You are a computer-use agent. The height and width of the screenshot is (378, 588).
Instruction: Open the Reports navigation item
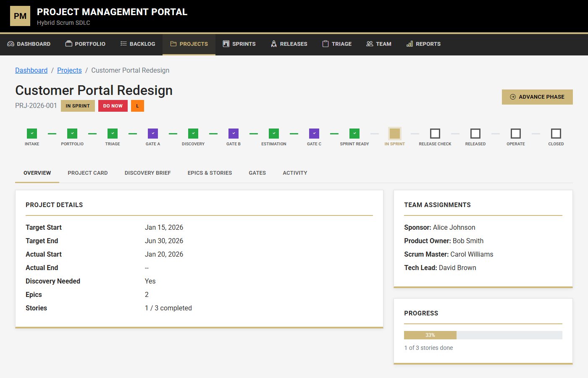[423, 44]
